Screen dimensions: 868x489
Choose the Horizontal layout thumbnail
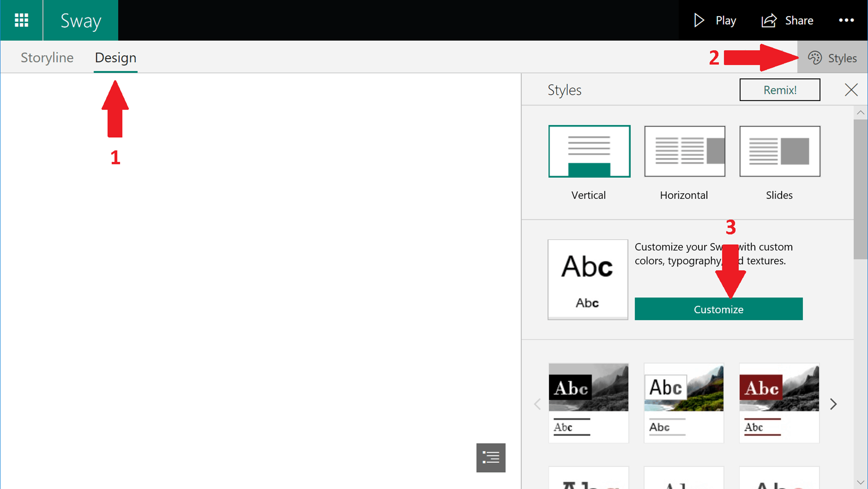[684, 151]
